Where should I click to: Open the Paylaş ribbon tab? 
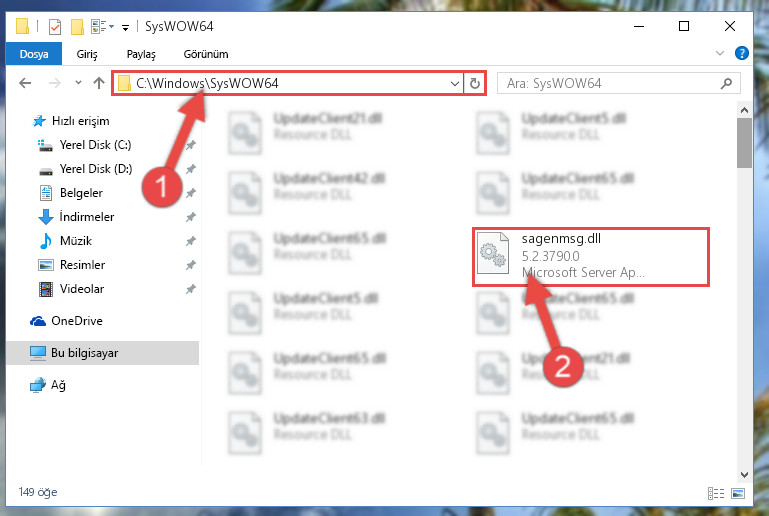[141, 54]
